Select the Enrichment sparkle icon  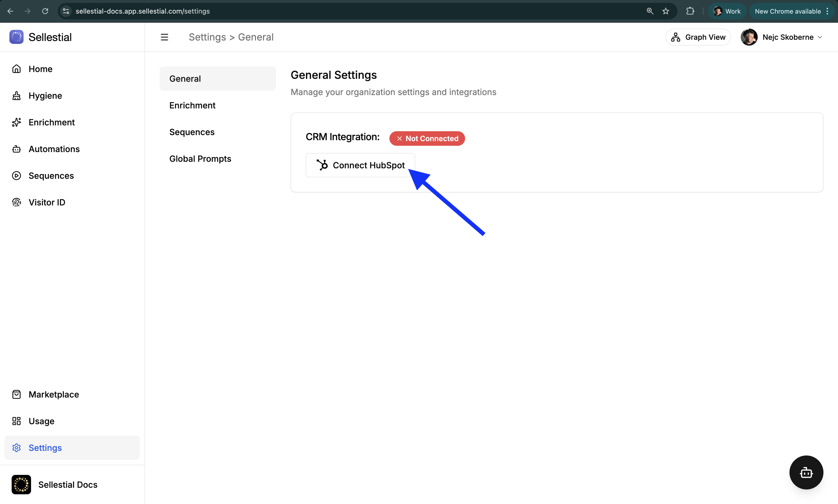click(16, 122)
